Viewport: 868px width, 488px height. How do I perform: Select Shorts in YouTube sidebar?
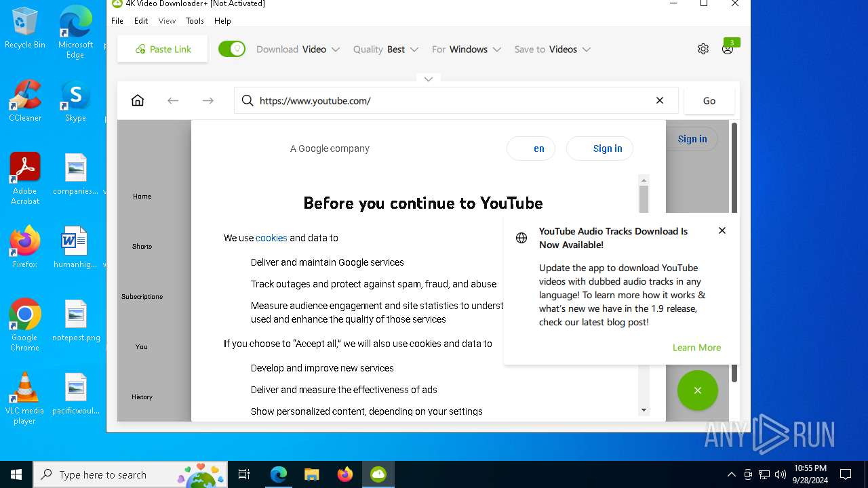142,247
